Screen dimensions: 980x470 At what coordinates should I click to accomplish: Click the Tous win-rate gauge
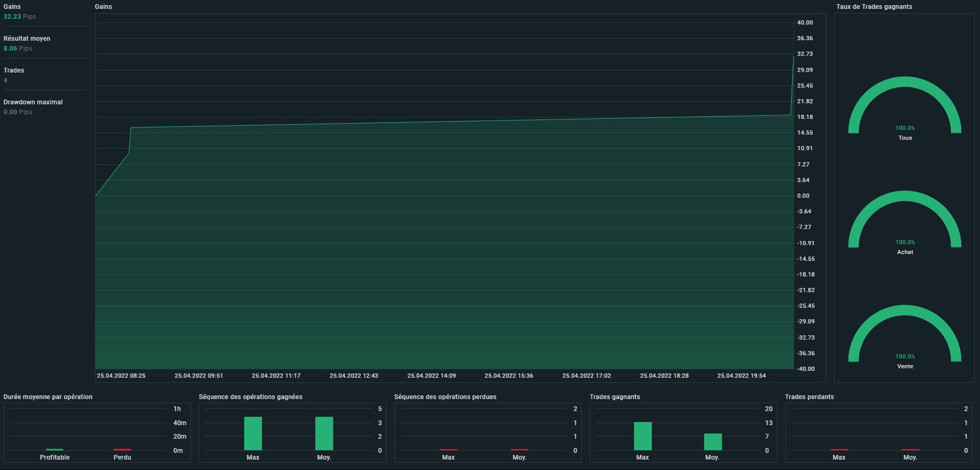coord(904,105)
